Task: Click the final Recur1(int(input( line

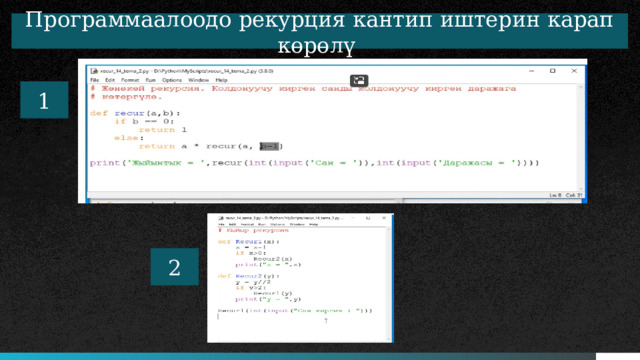Action: coord(295,311)
